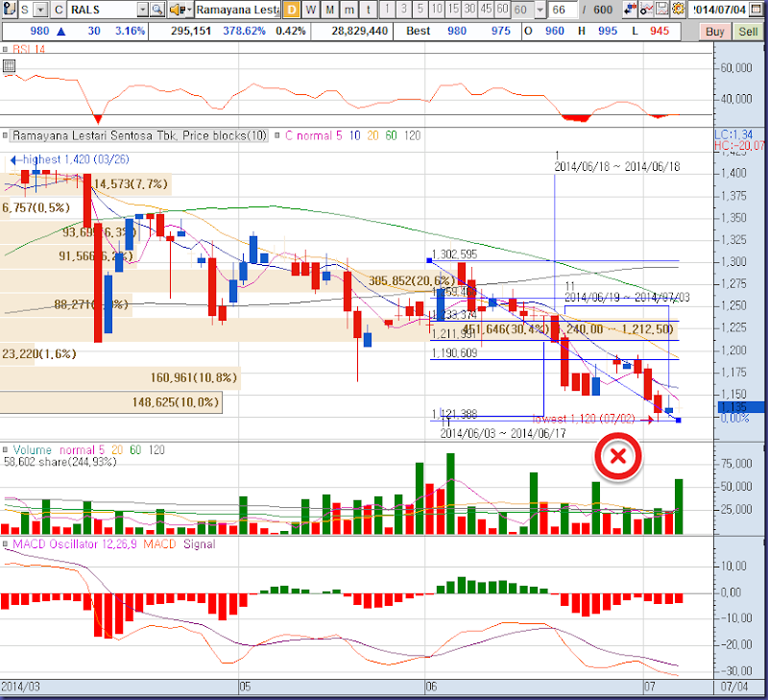The height and width of the screenshot is (700, 768).
Task: Click the Price blocks(10) chart title label
Action: point(139,135)
